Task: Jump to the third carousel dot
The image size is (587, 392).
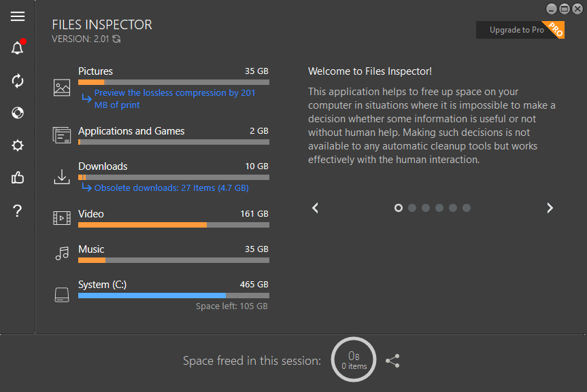Action: click(x=426, y=208)
